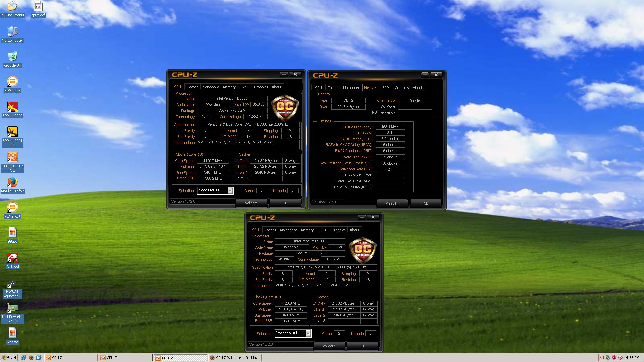Viewport: 644px width, 362px height.
Task: Click Validate in the 4420.7 MHz CPU-Z window
Action: point(251,203)
